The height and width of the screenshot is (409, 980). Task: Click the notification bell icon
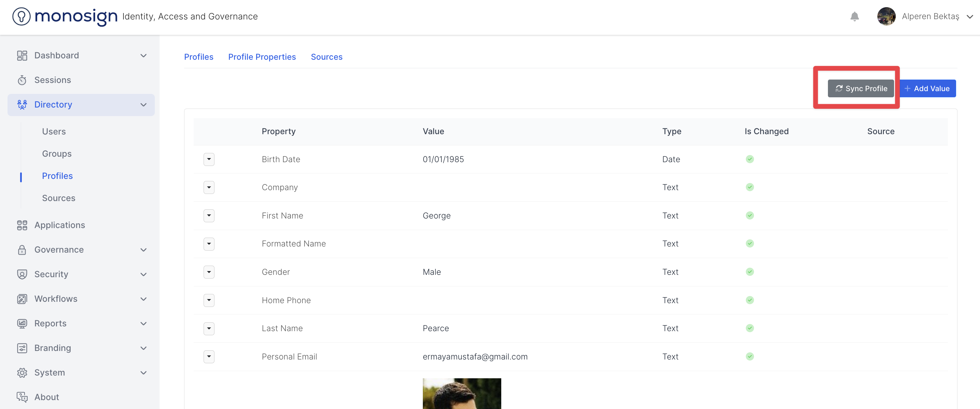tap(854, 16)
